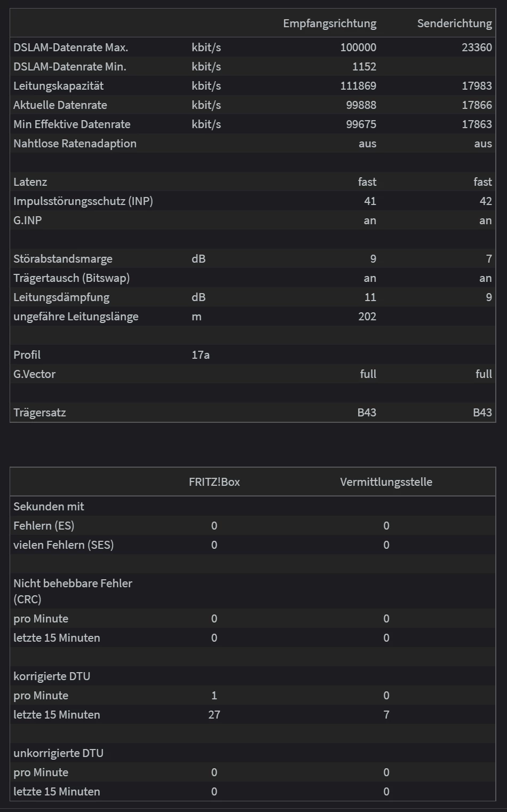
Task: Select the DSLAM-Datenrate Max. row label
Action: 70,48
